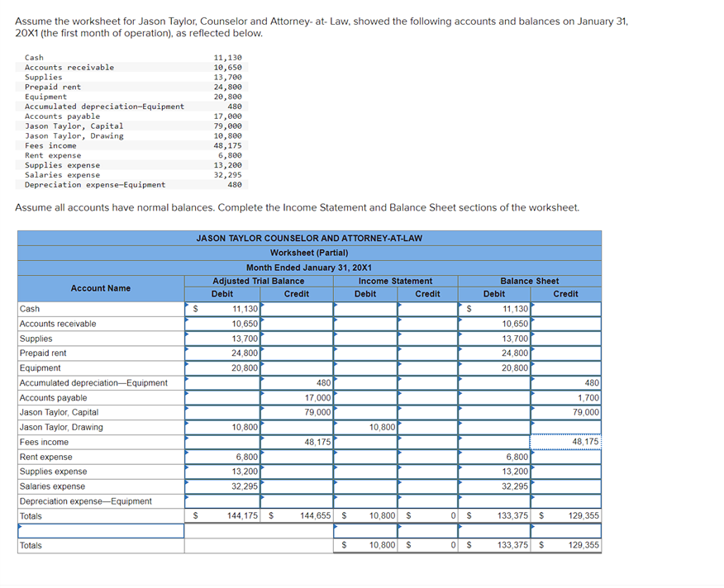Click the Income Statement section header
The width and height of the screenshot is (724, 588).
point(395,281)
